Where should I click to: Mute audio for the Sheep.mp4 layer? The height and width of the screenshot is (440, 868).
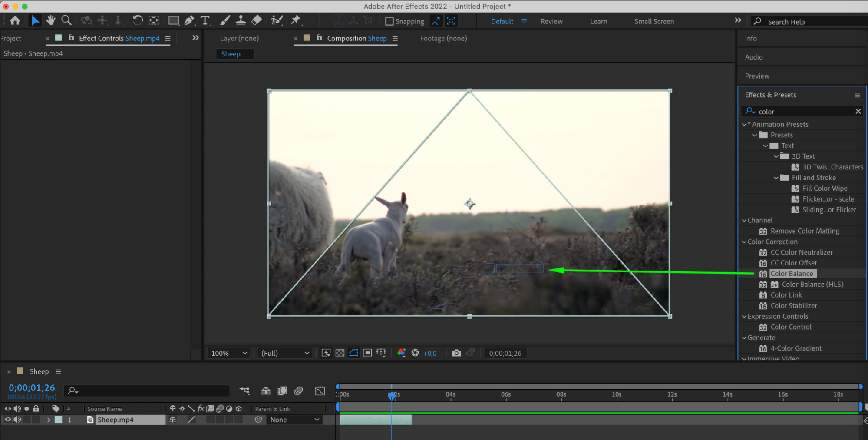point(17,420)
